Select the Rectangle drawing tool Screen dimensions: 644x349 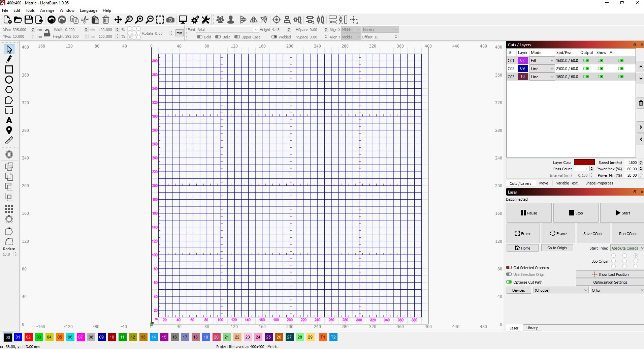coord(9,69)
